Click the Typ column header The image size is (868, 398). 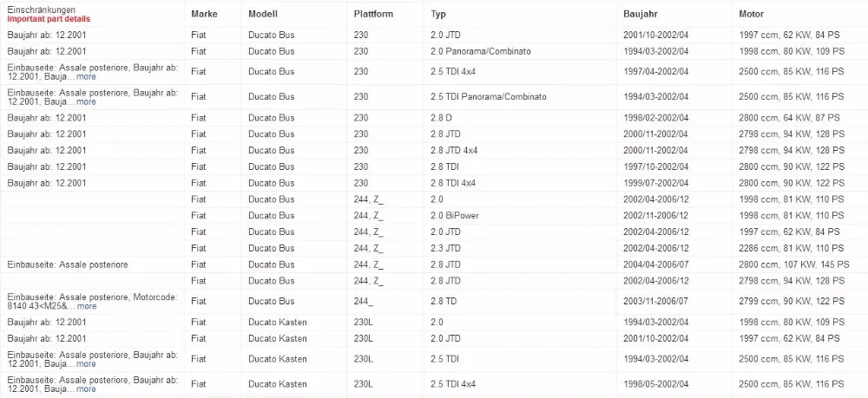click(439, 15)
